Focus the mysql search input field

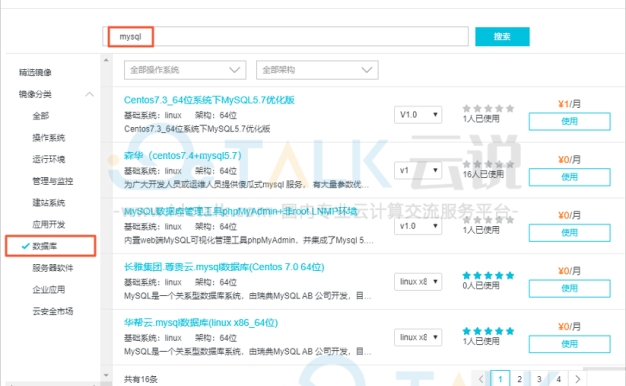(285, 37)
